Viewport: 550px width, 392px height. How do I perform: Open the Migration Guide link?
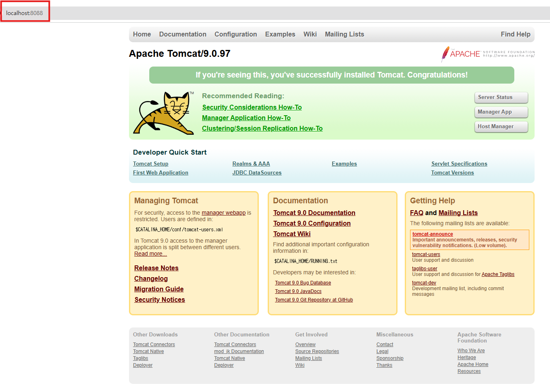click(159, 289)
